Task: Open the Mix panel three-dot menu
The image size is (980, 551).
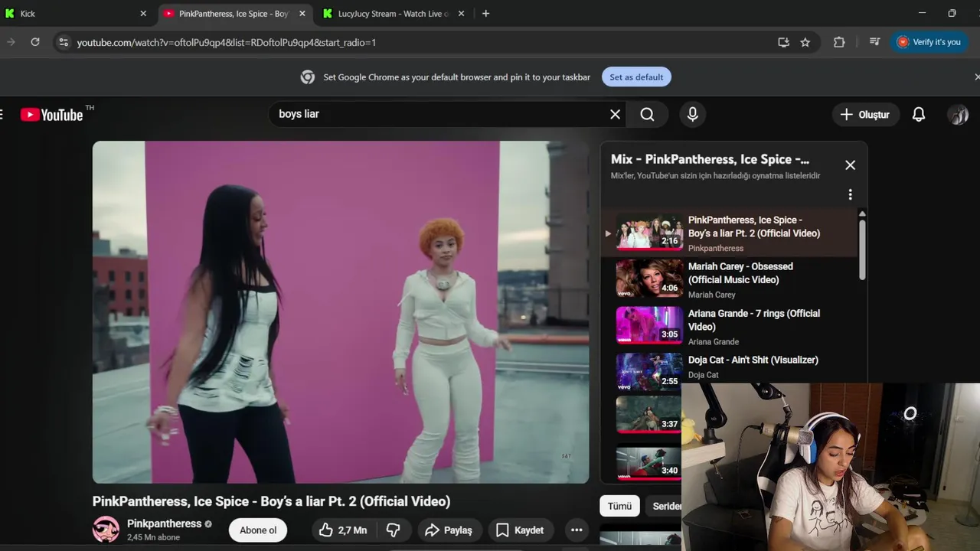Action: point(850,194)
